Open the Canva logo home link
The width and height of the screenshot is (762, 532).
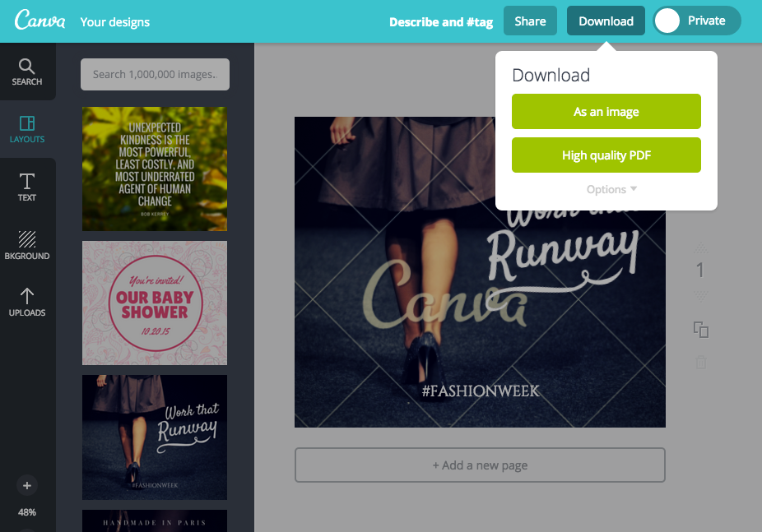(39, 21)
